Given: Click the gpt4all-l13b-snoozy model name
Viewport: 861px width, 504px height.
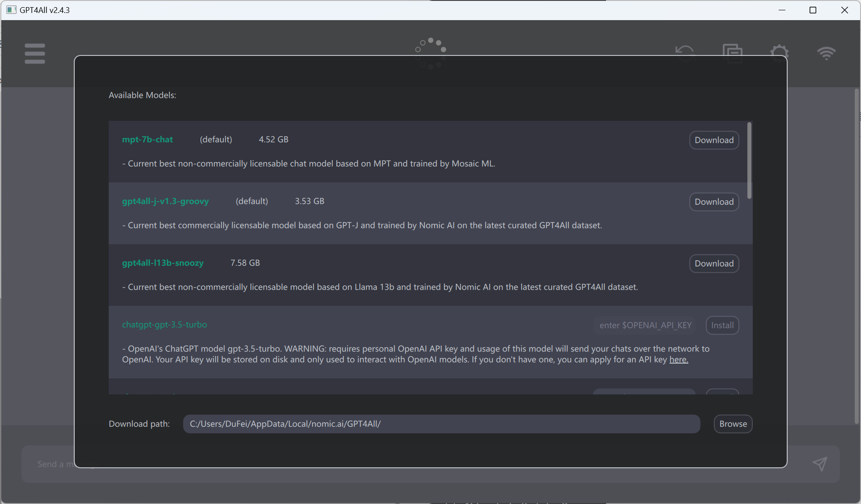Looking at the screenshot, I should click(163, 263).
